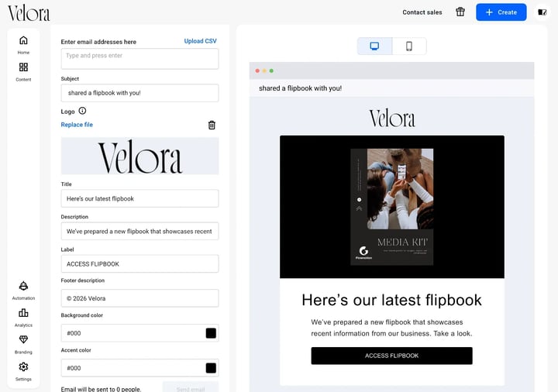Switch to desktop preview mode
This screenshot has width=558, height=392.
[x=374, y=46]
